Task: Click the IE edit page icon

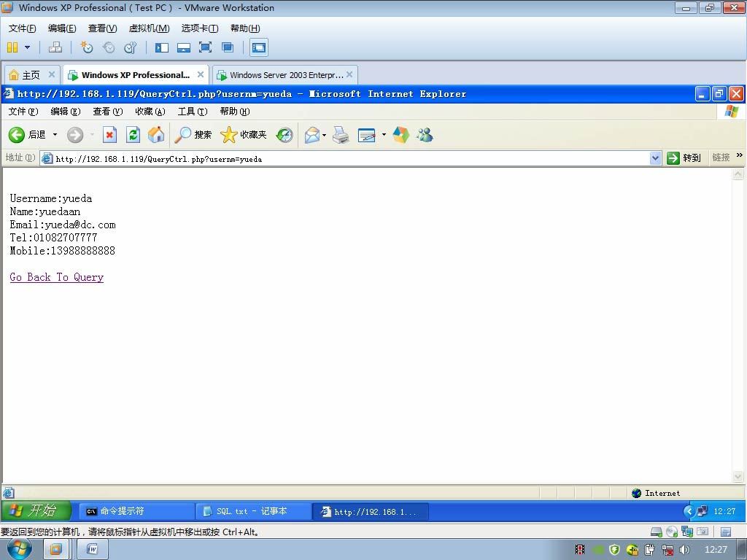Action: coord(366,135)
